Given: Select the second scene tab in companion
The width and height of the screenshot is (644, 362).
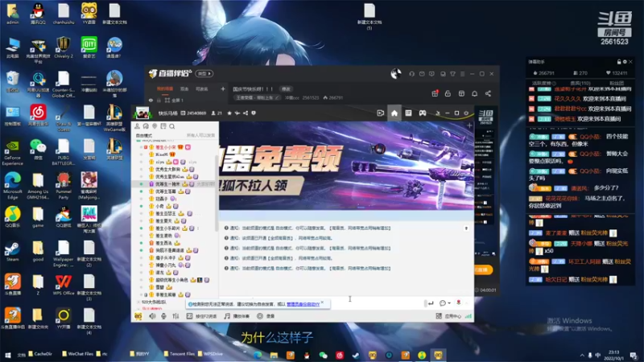Looking at the screenshot, I should pyautogui.click(x=184, y=88).
